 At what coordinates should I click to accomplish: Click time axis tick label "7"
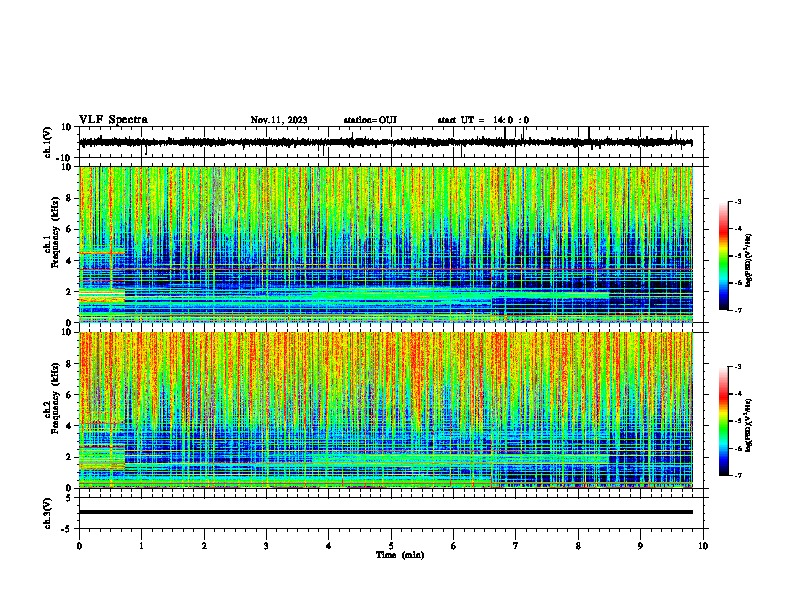coord(516,546)
